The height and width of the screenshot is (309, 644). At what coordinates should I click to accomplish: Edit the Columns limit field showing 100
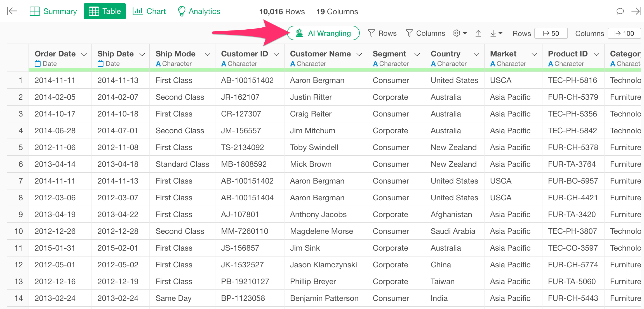click(x=624, y=33)
